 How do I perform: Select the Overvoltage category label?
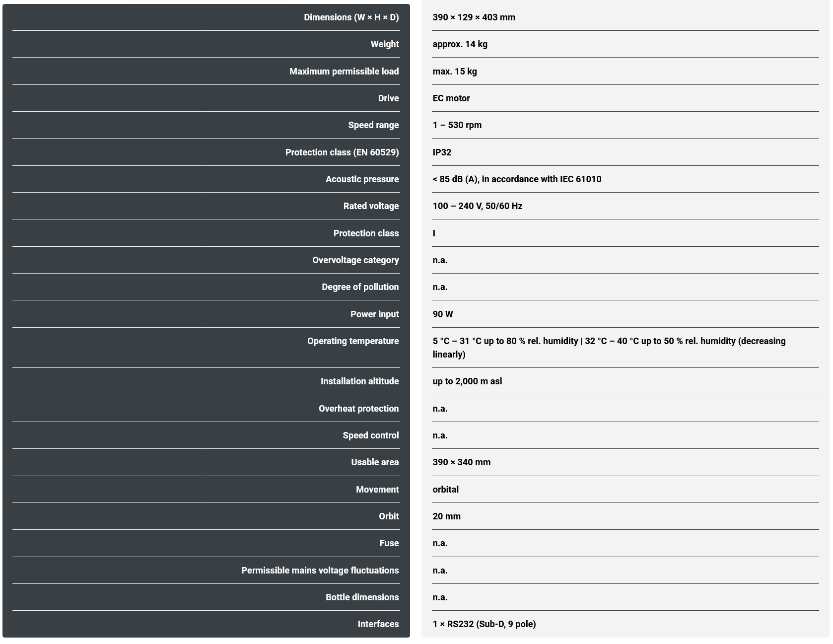pyautogui.click(x=355, y=260)
